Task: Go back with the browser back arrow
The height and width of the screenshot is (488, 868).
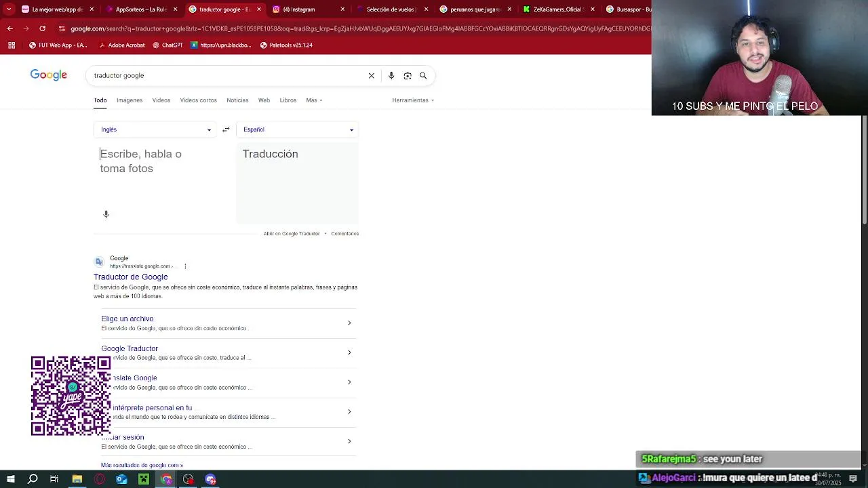Action: pyautogui.click(x=9, y=28)
